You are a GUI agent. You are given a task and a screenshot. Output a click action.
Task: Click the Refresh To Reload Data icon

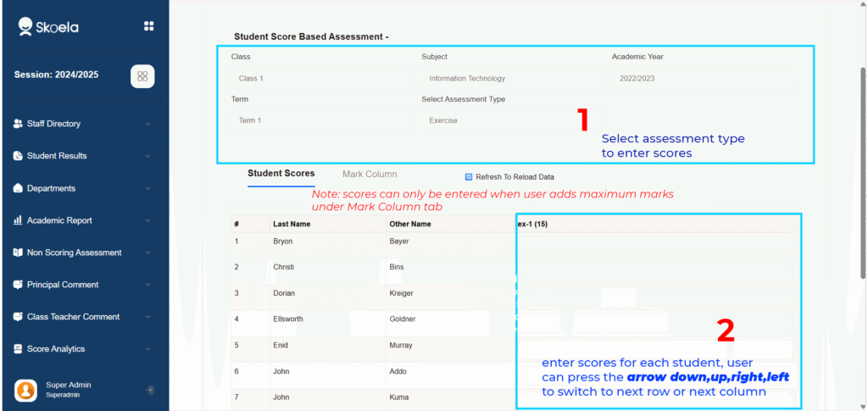point(469,177)
